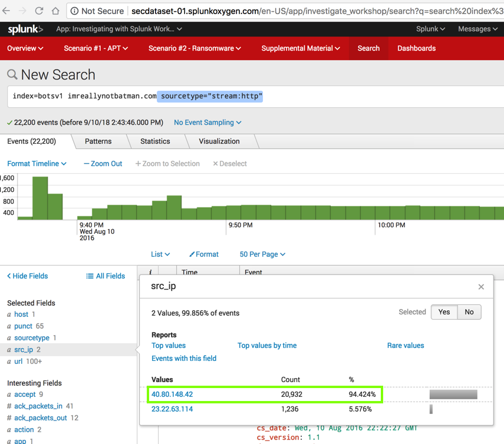
Task: Click Zoom Out on timeline
Action: [103, 164]
